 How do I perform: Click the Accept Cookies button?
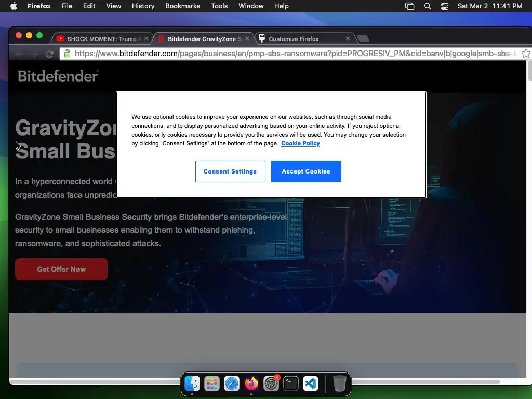[x=306, y=171]
